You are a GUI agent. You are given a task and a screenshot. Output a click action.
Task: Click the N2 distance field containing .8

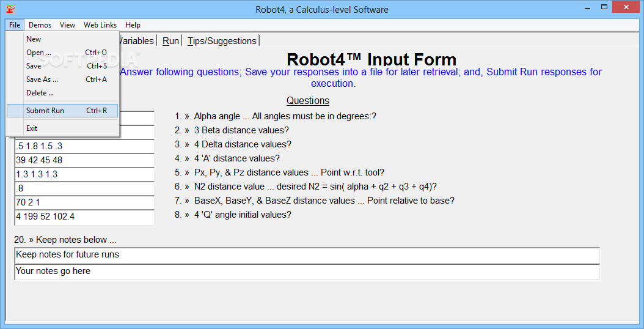84,188
